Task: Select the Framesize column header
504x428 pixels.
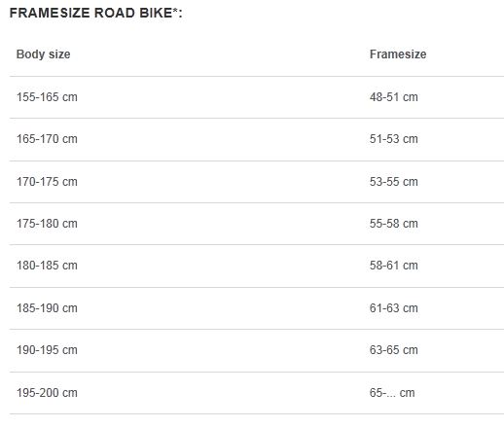Action: pyautogui.click(x=398, y=54)
